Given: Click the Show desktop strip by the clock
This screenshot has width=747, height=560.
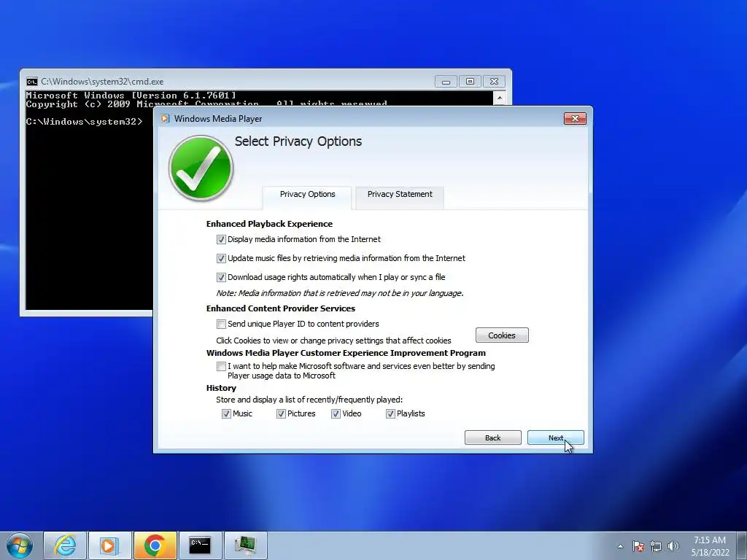Looking at the screenshot, I should point(741,545).
